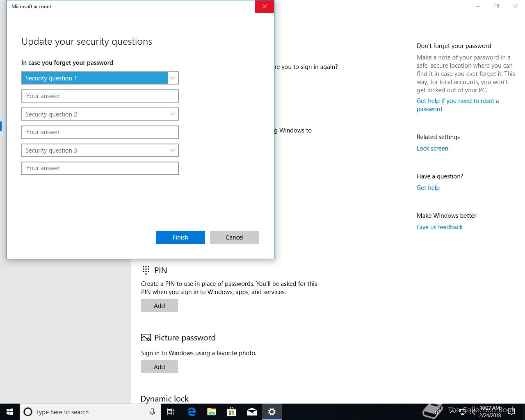
Task: Click the microphone icon in the search box
Action: (152, 412)
